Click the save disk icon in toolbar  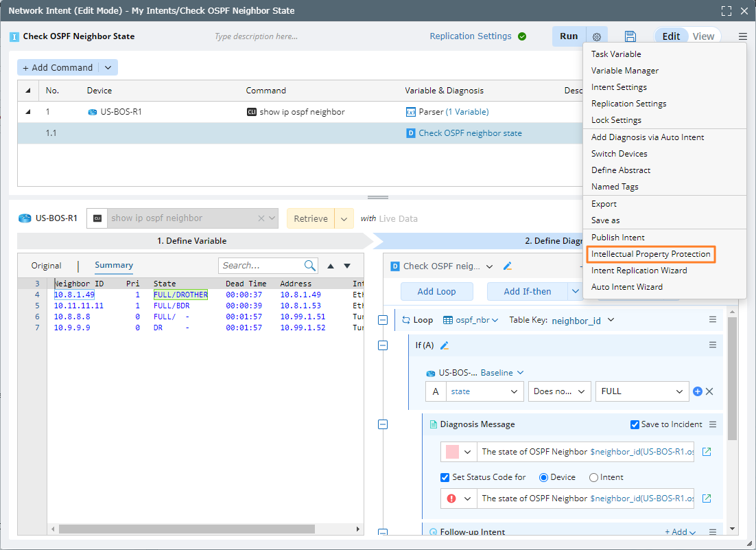click(630, 36)
